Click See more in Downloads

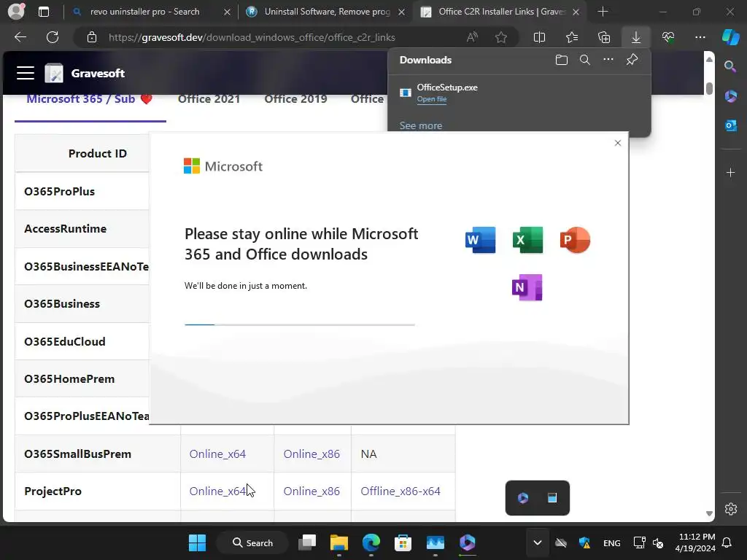tap(421, 125)
